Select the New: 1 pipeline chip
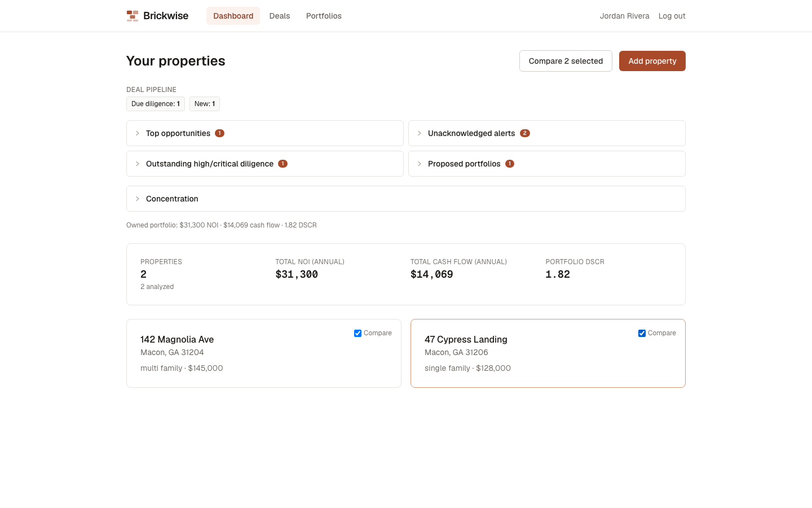812x508 pixels. tap(205, 104)
